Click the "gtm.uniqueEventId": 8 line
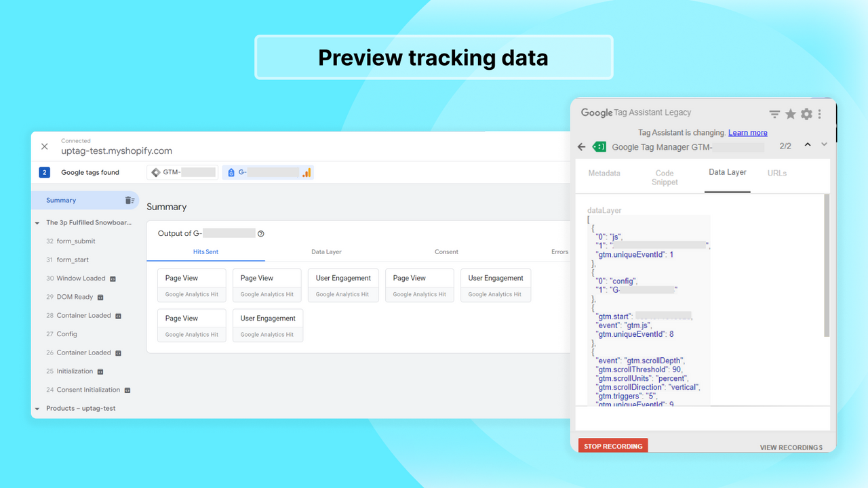This screenshot has width=868, height=488. [x=634, y=334]
